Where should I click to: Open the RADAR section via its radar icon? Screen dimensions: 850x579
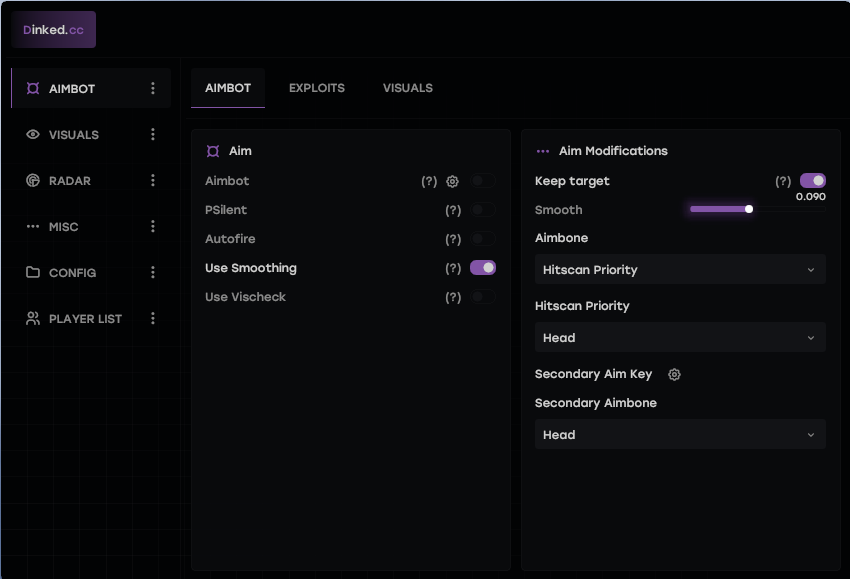tap(33, 181)
